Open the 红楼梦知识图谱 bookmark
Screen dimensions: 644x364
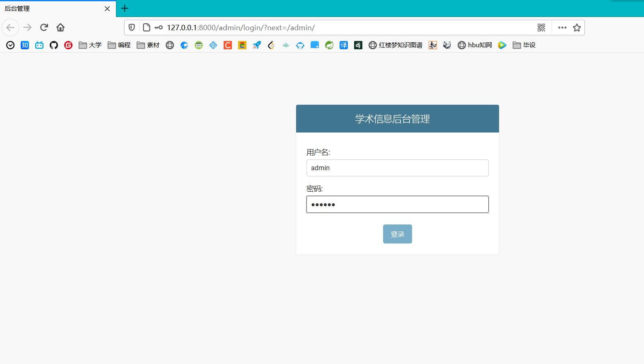coord(396,45)
